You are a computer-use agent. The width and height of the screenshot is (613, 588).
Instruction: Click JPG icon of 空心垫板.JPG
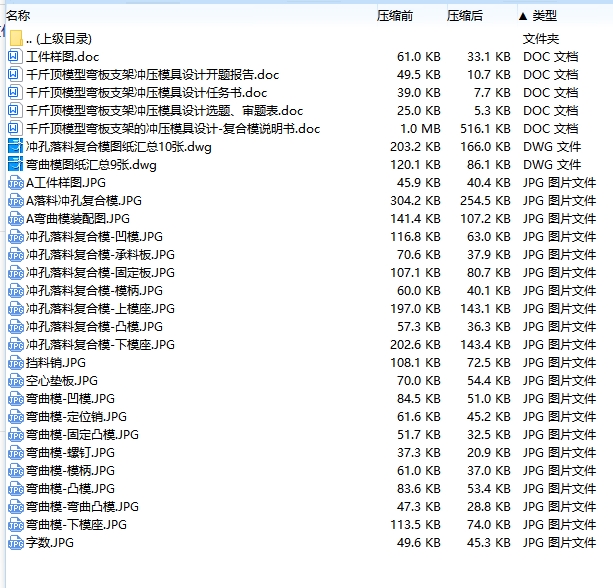click(x=16, y=380)
